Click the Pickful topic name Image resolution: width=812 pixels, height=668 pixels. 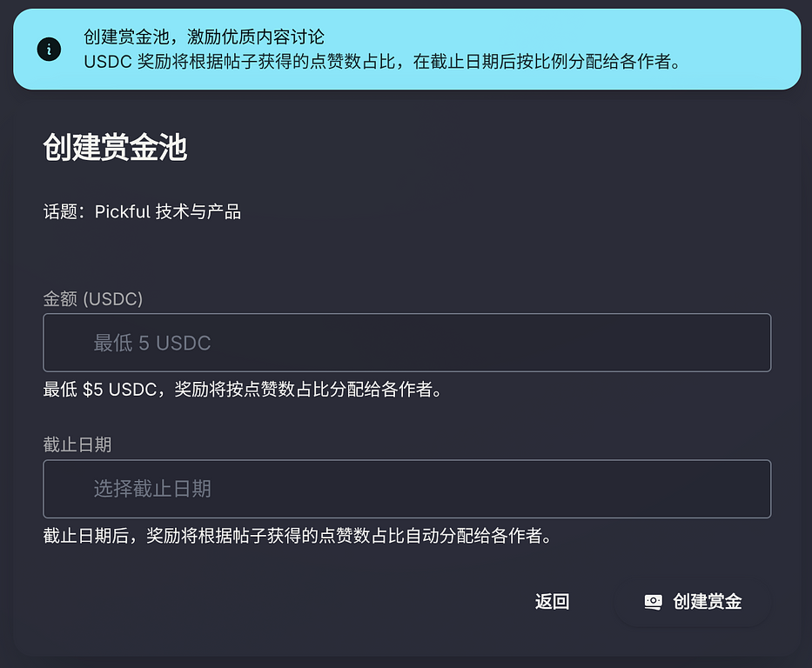(122, 211)
